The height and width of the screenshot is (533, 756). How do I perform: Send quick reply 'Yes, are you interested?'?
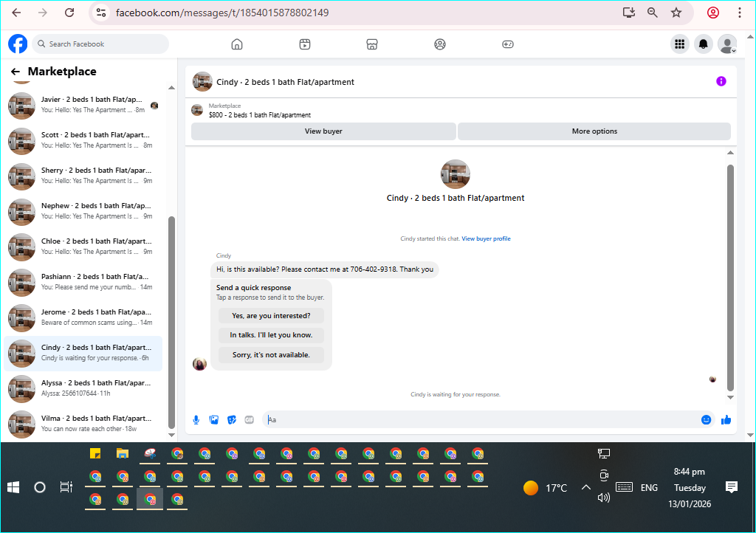(x=271, y=316)
